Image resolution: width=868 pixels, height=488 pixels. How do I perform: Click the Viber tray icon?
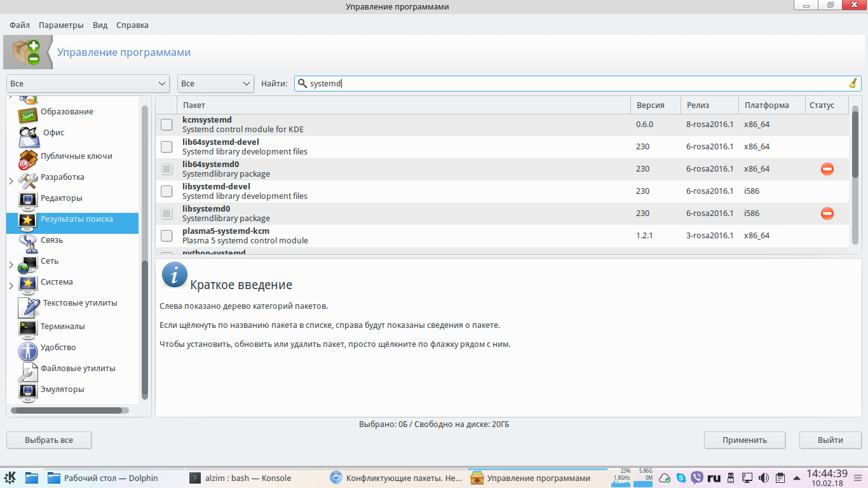click(697, 478)
